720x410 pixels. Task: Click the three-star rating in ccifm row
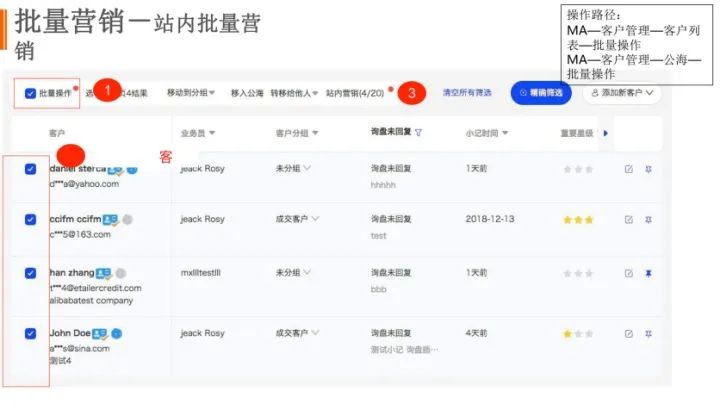pyautogui.click(x=578, y=220)
